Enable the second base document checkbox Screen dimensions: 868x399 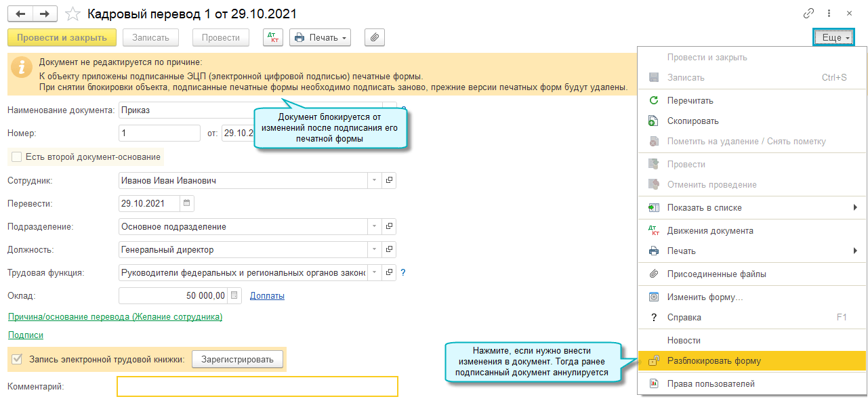pyautogui.click(x=17, y=157)
